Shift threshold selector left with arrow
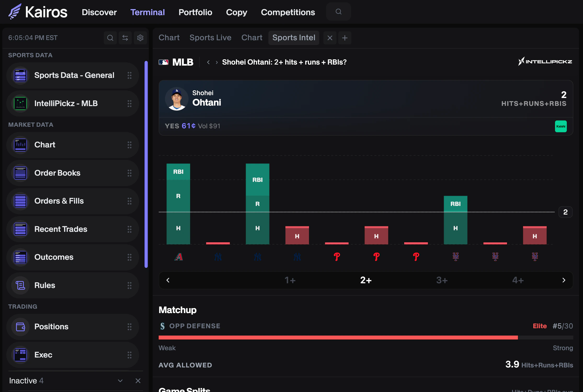This screenshot has height=392, width=583. click(x=168, y=280)
